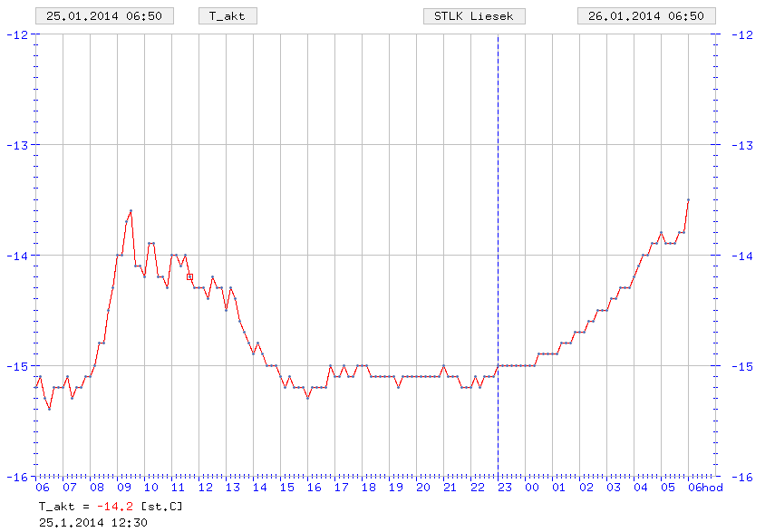Click the red -14.2 value readout
This screenshot has width=765, height=532.
pos(118,507)
